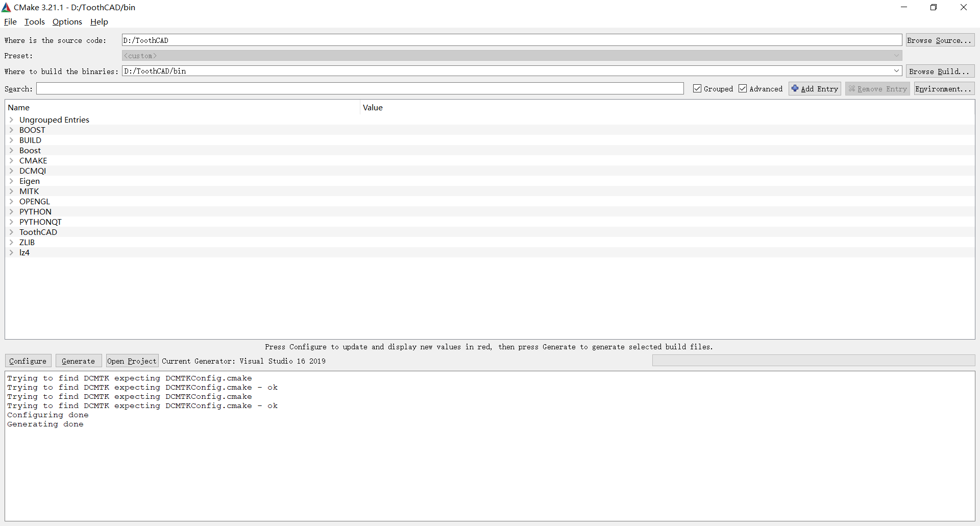Focus the Search input field
Image resolution: width=980 pixels, height=526 pixels.
[360, 89]
